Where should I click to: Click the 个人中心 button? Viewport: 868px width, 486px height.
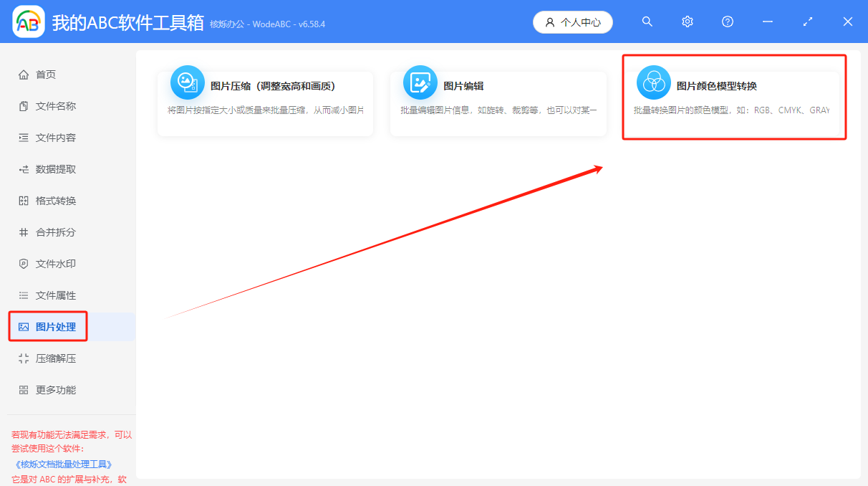tap(573, 22)
